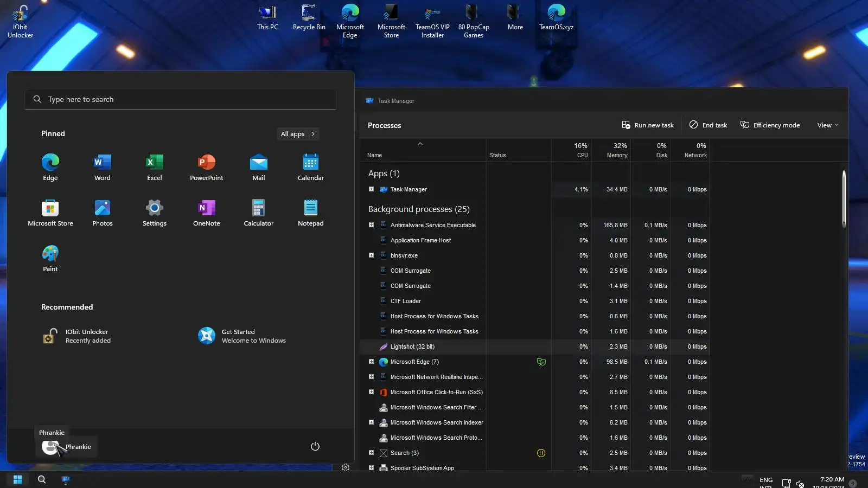
Task: Select the Recycle Bin desktop icon
Action: pos(309,18)
